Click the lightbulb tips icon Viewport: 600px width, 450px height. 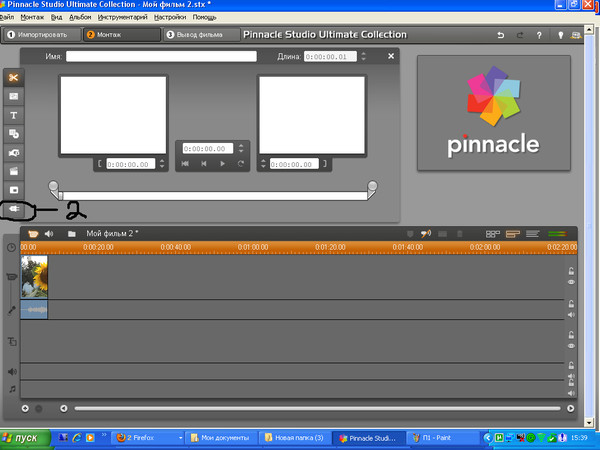pos(560,35)
